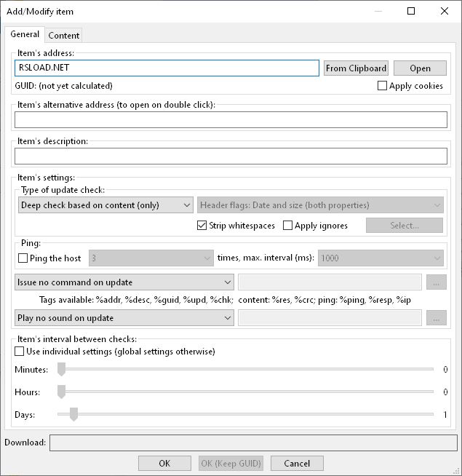
Task: Close the Add/Modify item dialog
Action: tap(445, 11)
